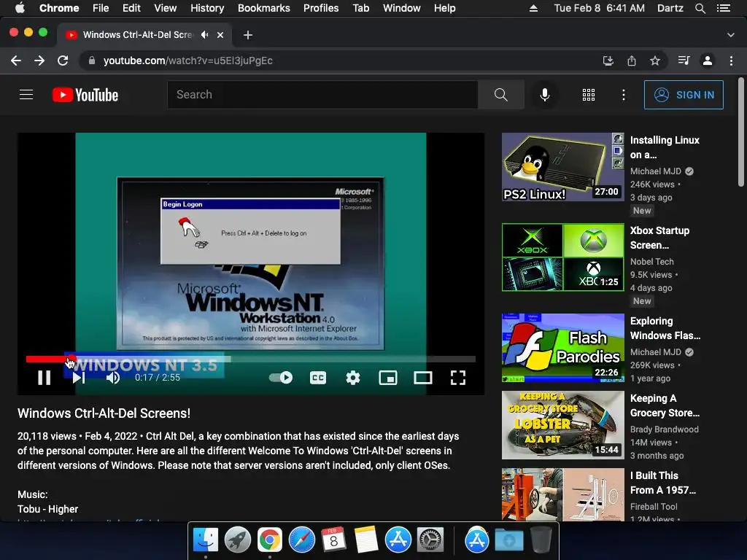The width and height of the screenshot is (747, 560).
Task: Open media controls icon in Chrome toolbar
Action: (684, 61)
